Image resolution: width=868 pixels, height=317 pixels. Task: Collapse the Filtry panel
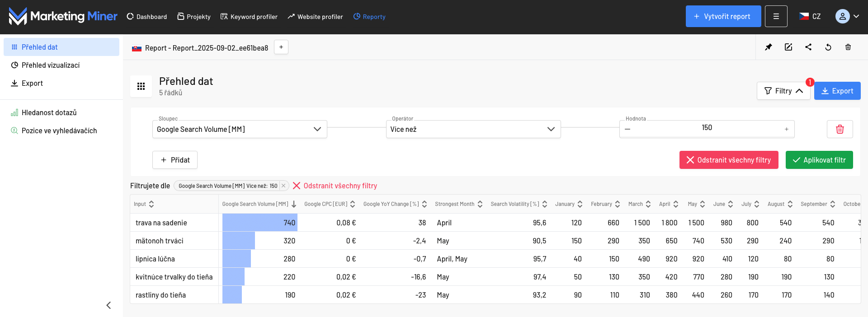point(783,91)
